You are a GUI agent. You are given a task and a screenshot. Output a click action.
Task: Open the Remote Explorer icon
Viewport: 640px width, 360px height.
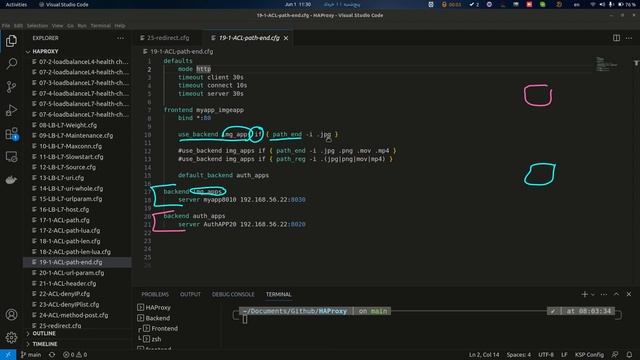pos(11,157)
